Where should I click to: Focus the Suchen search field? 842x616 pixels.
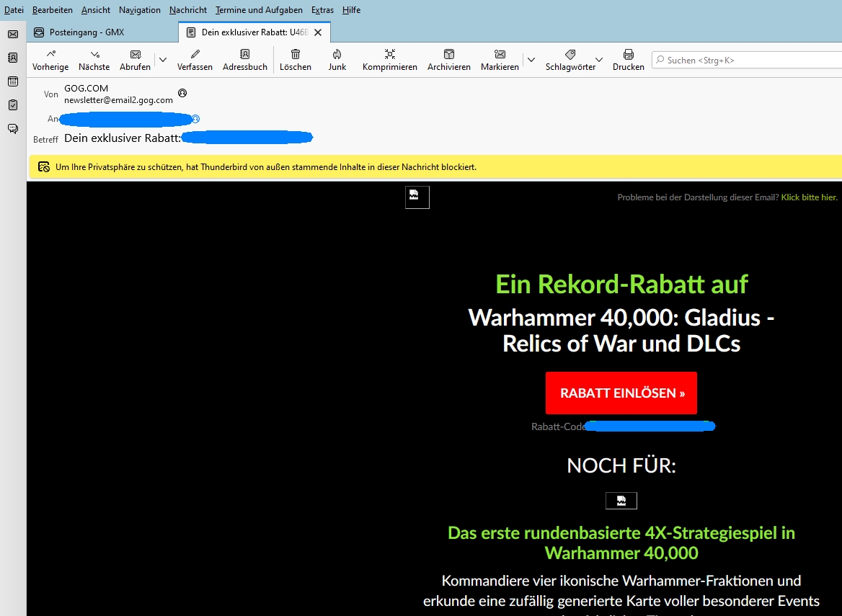tap(746, 60)
